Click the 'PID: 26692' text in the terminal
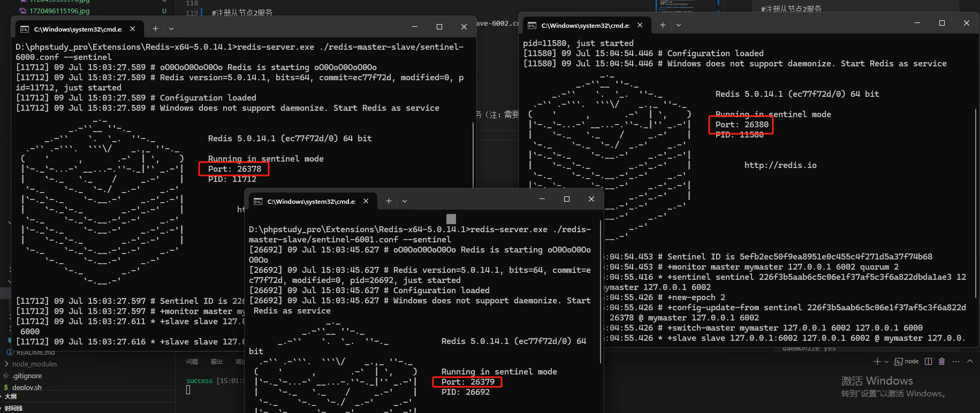This screenshot has height=413, width=980. coord(466,392)
